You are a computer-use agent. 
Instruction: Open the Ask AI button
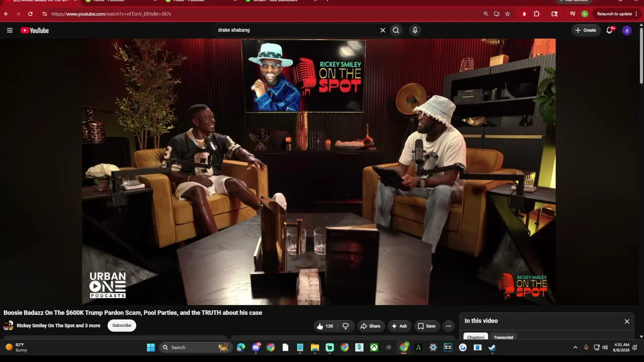(x=399, y=326)
